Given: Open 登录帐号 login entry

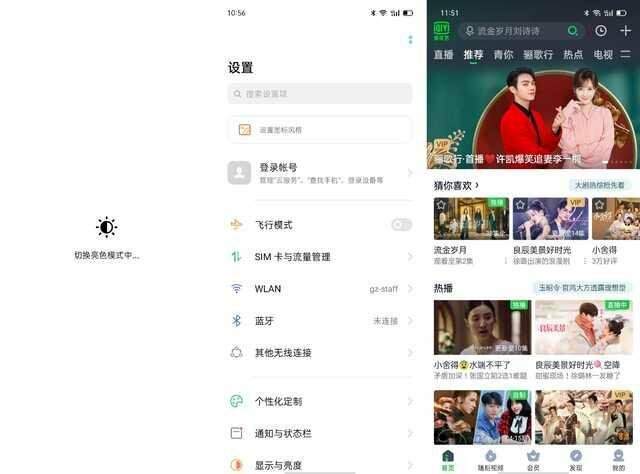Looking at the screenshot, I should (x=320, y=173).
